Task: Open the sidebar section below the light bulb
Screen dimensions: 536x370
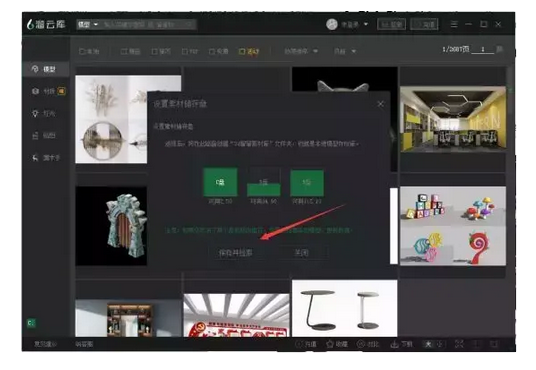Action: coord(46,136)
